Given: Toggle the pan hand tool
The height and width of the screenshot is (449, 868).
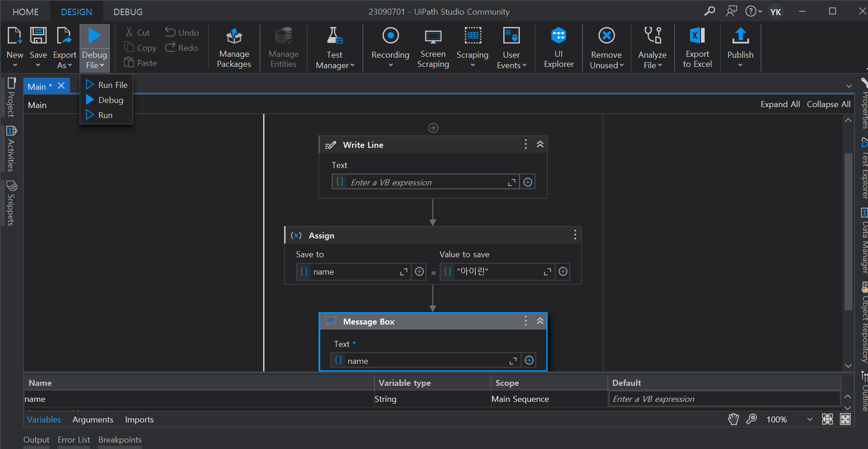Looking at the screenshot, I should point(733,419).
